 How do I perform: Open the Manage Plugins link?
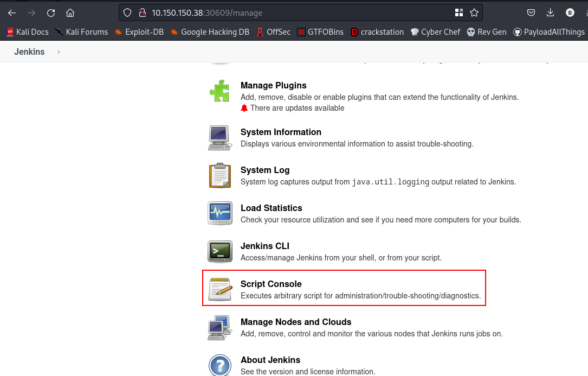[x=273, y=85]
